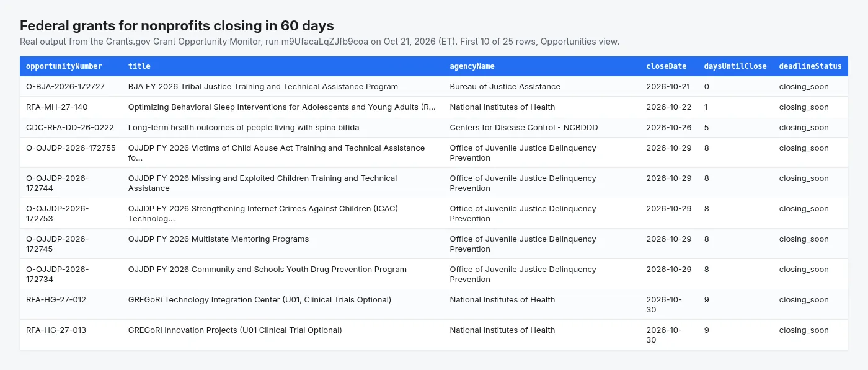Screen dimensions: 868x370
Task: Select the spina bifida health outcomes title
Action: pos(244,128)
